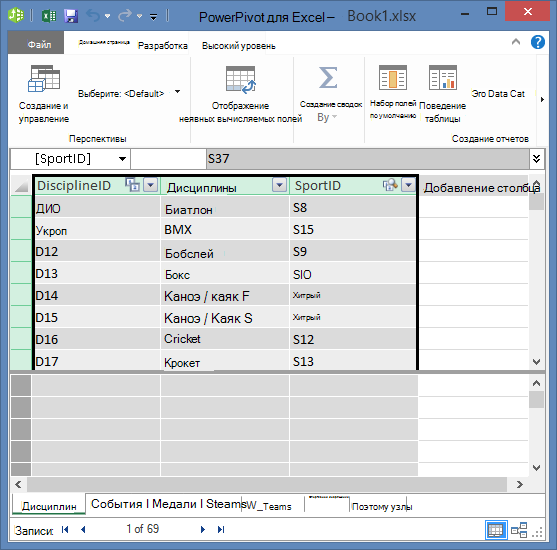
Task: Open the W_Teams sheet tab
Action: click(269, 506)
